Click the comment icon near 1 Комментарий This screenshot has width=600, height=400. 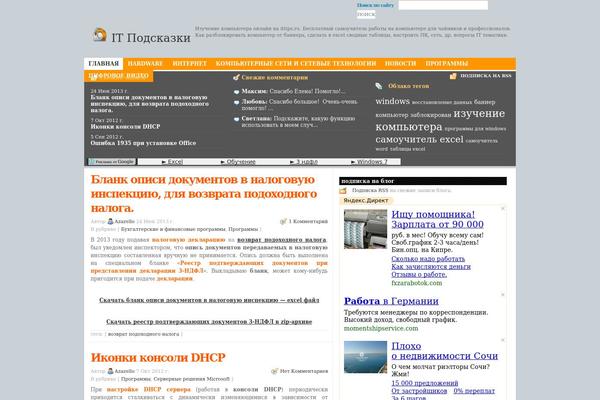coord(284,221)
